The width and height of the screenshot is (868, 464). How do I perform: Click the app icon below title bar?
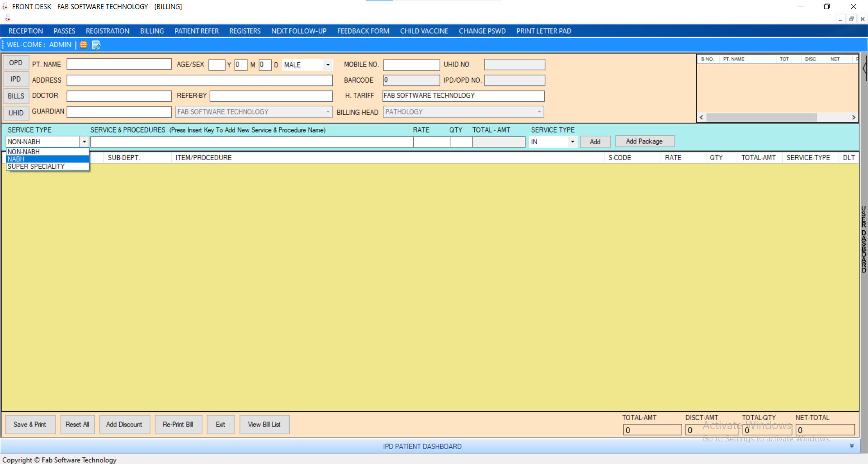(x=7, y=19)
